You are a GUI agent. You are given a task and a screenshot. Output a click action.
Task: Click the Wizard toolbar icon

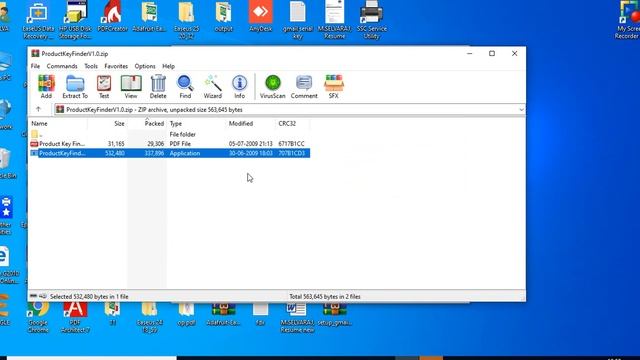click(213, 87)
